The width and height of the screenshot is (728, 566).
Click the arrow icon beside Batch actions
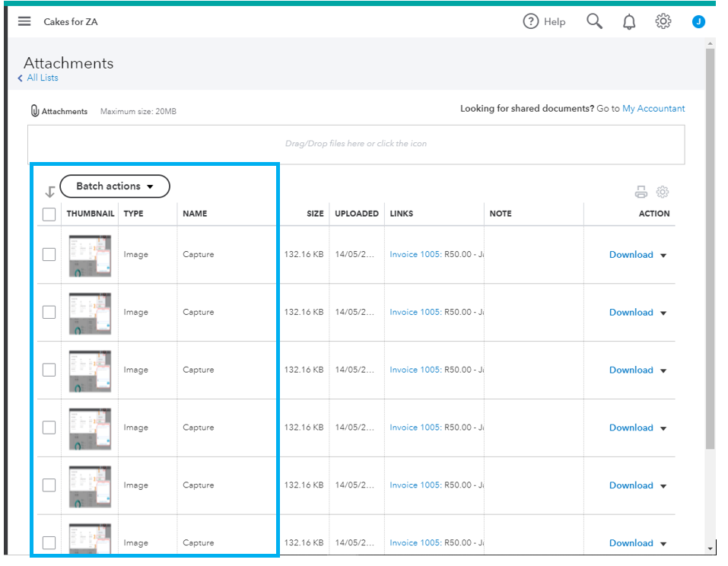[x=49, y=191]
